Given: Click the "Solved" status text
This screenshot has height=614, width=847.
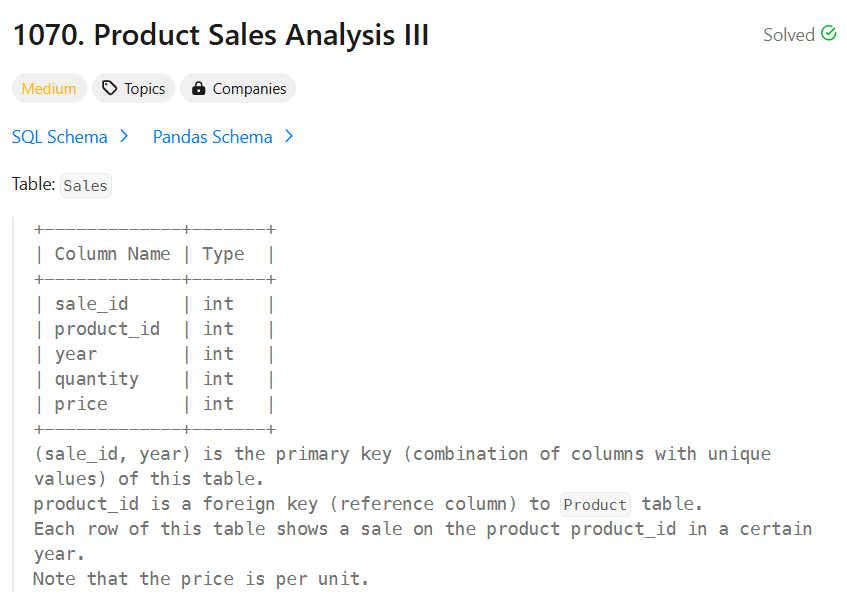Looking at the screenshot, I should click(789, 35).
